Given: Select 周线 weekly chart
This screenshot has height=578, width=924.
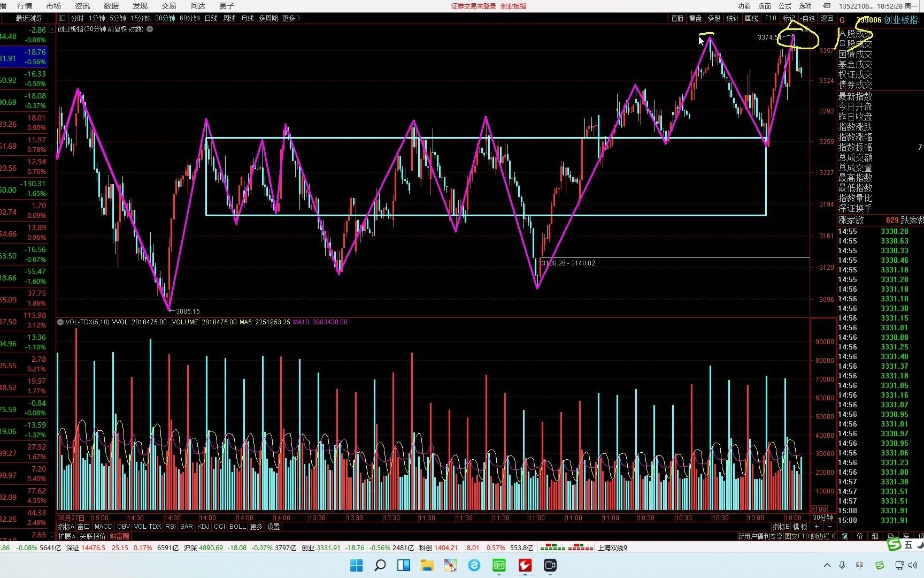Looking at the screenshot, I should [x=229, y=18].
